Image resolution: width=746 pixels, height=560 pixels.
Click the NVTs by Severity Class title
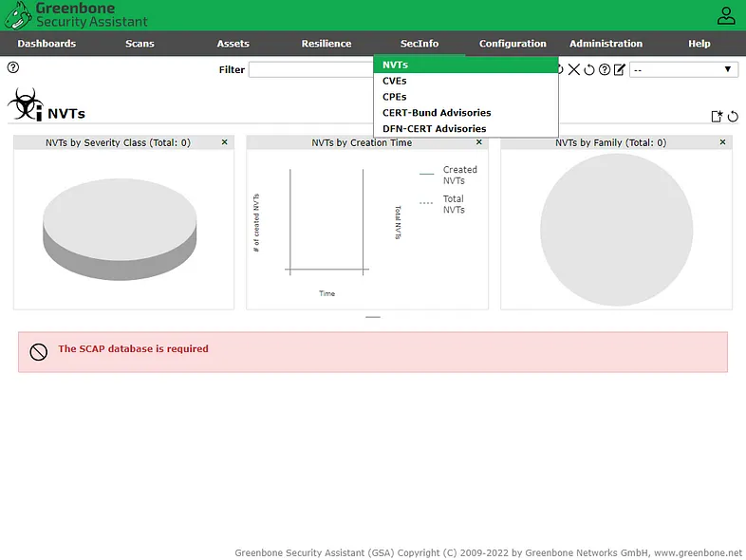118,142
